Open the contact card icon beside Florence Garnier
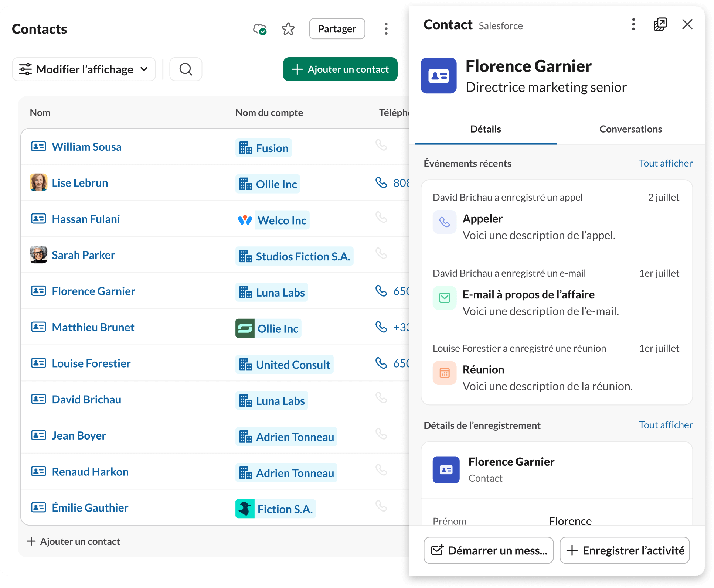Image resolution: width=714 pixels, height=588 pixels. click(x=38, y=291)
